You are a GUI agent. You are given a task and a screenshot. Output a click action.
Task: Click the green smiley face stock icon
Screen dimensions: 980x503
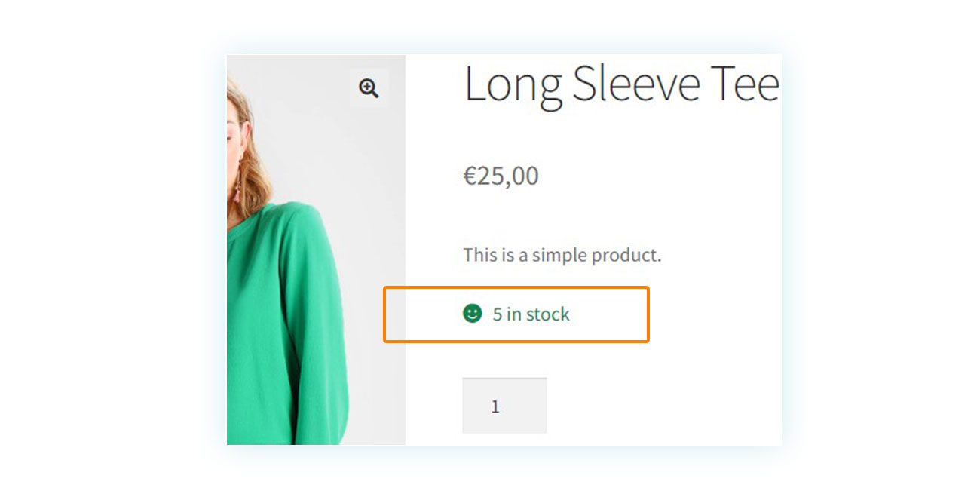point(473,313)
